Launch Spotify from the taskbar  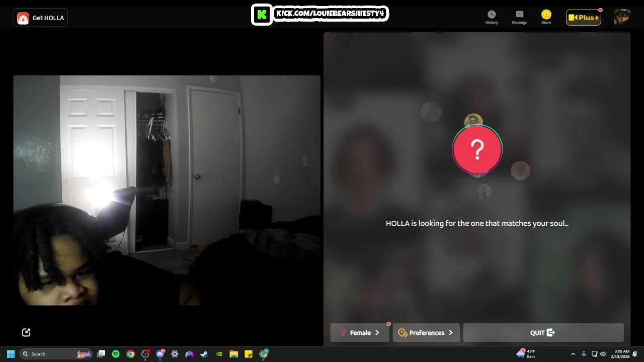point(116,354)
